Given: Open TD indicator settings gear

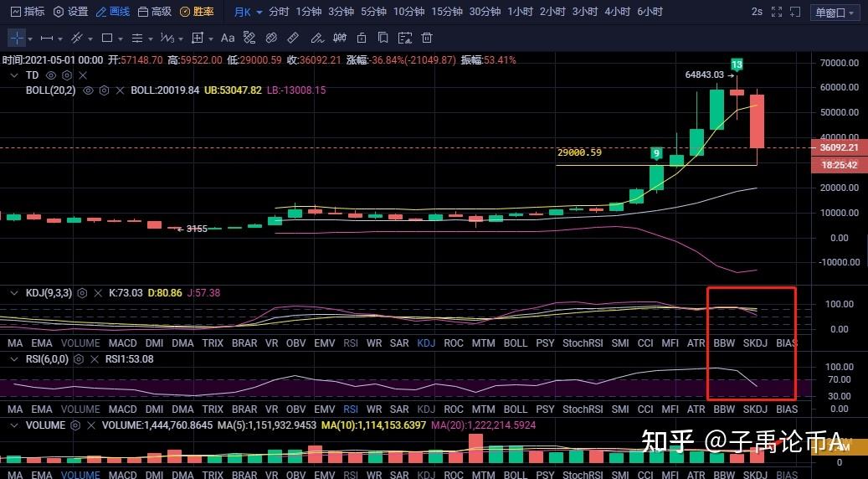Looking at the screenshot, I should coord(67,75).
